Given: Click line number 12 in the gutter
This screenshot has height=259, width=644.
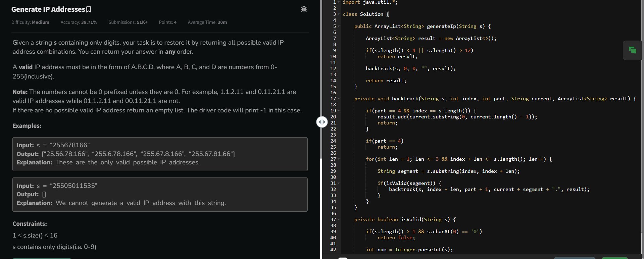Looking at the screenshot, I should [x=333, y=68].
